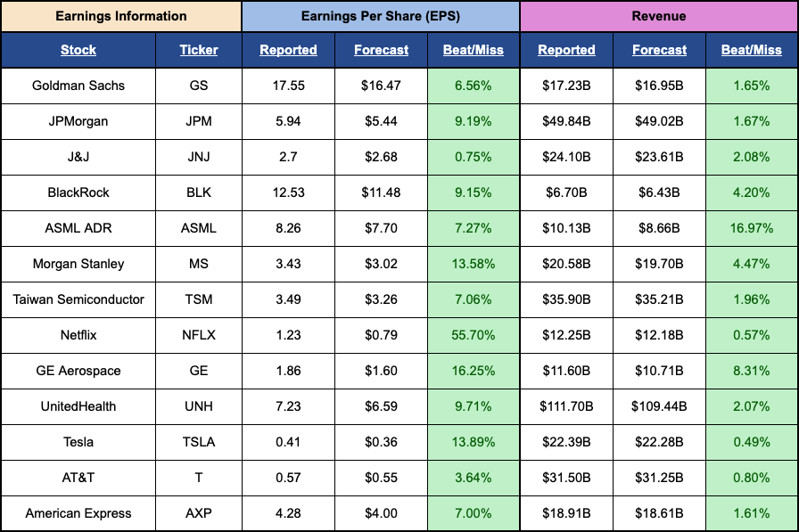Select the Goldman Sachs stock cell
Screen dimensions: 799x532
point(78,86)
